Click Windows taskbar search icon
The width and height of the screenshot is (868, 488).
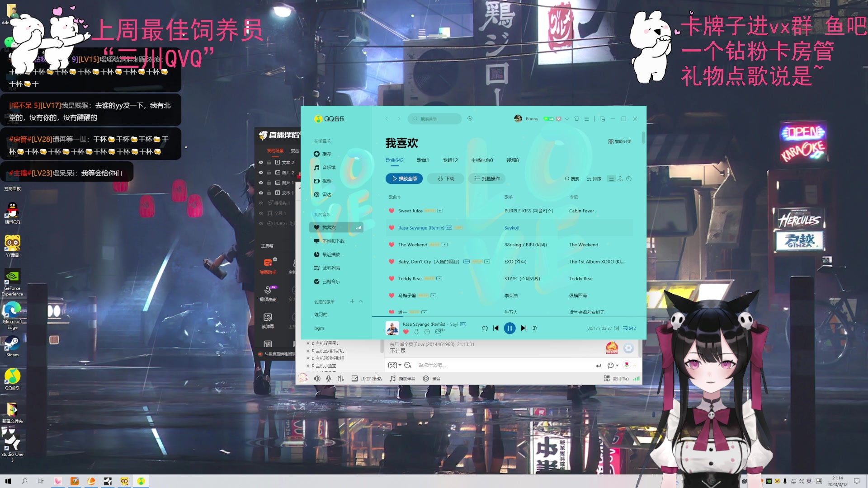click(x=24, y=481)
